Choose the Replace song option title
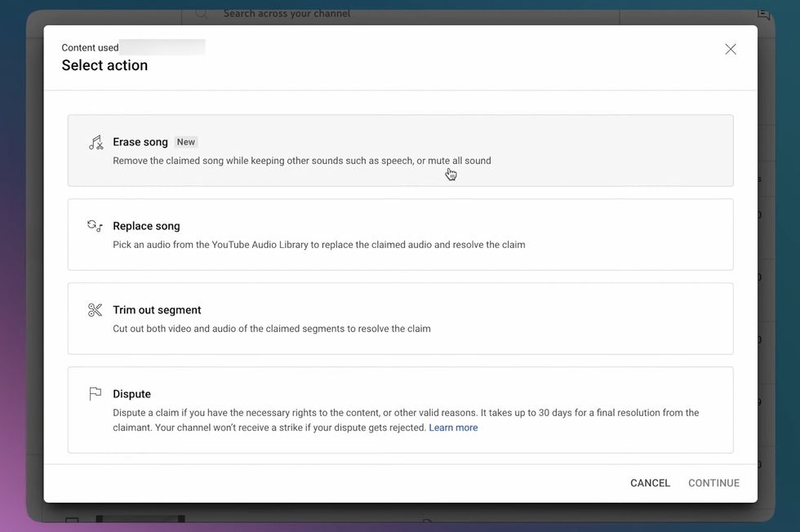The image size is (800, 532). click(x=146, y=226)
